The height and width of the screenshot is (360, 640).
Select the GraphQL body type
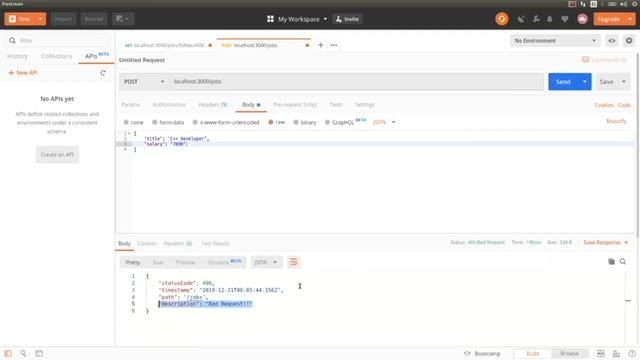click(x=340, y=122)
